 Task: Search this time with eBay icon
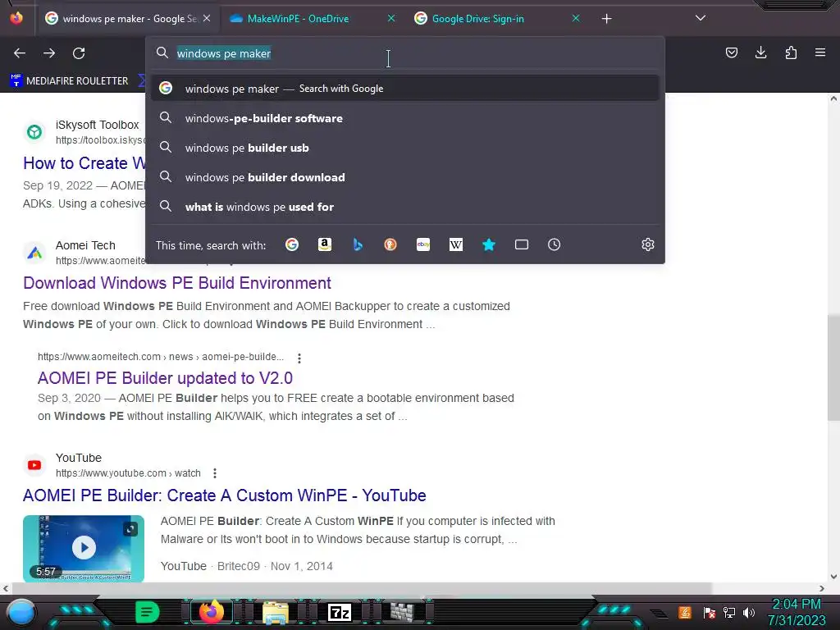[x=423, y=244]
